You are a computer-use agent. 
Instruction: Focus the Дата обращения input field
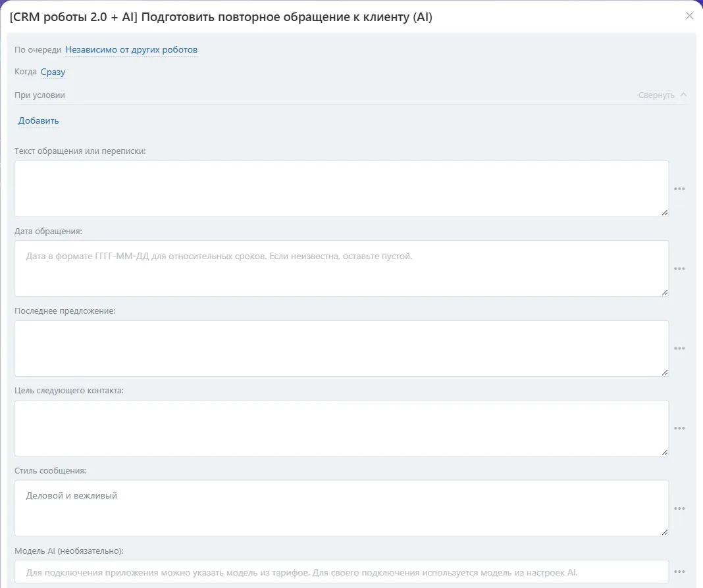(342, 268)
